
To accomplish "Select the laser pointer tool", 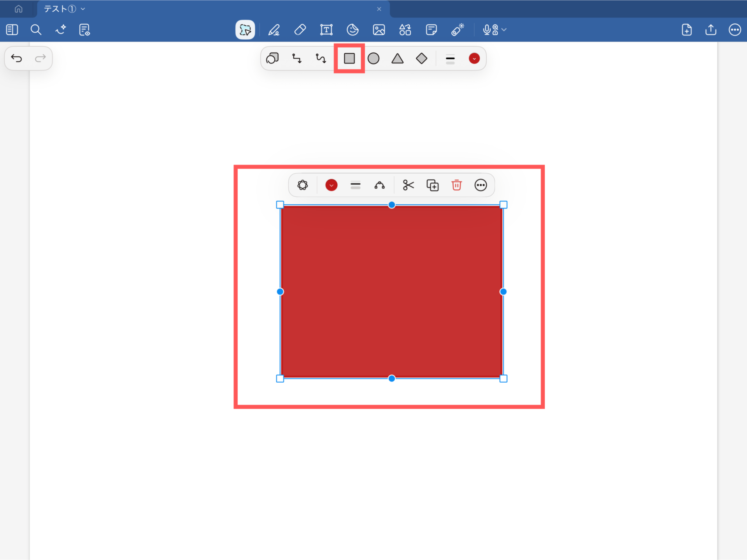I will tap(458, 30).
